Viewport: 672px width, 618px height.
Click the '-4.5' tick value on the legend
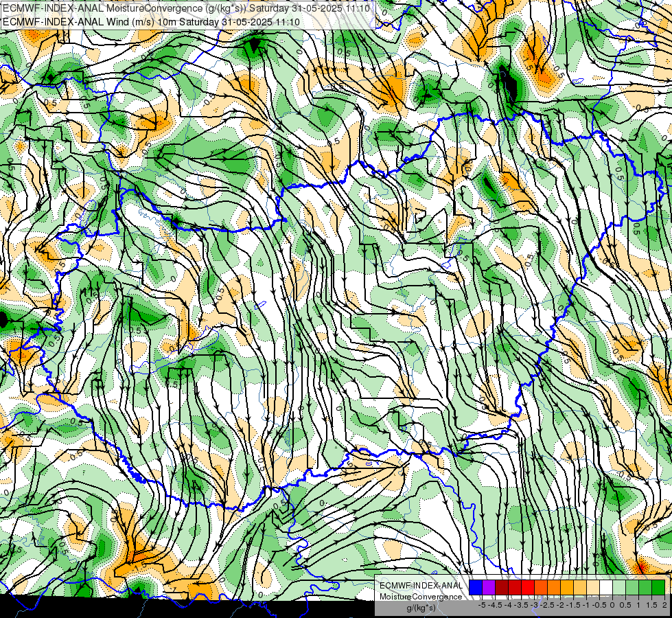495,605
